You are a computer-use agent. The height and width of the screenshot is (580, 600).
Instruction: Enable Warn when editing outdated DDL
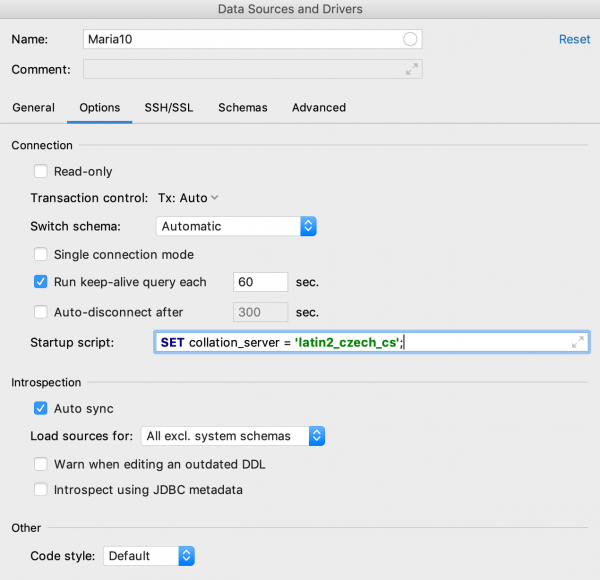(x=41, y=464)
